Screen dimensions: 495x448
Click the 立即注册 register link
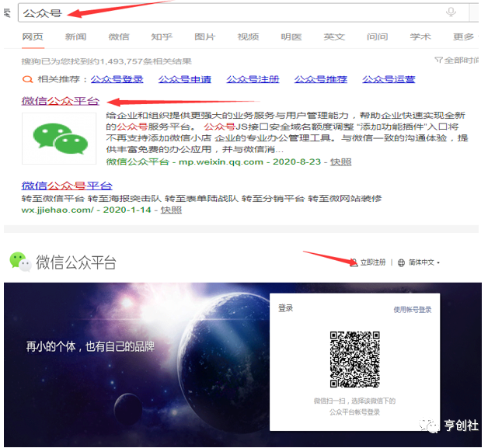tap(373, 262)
